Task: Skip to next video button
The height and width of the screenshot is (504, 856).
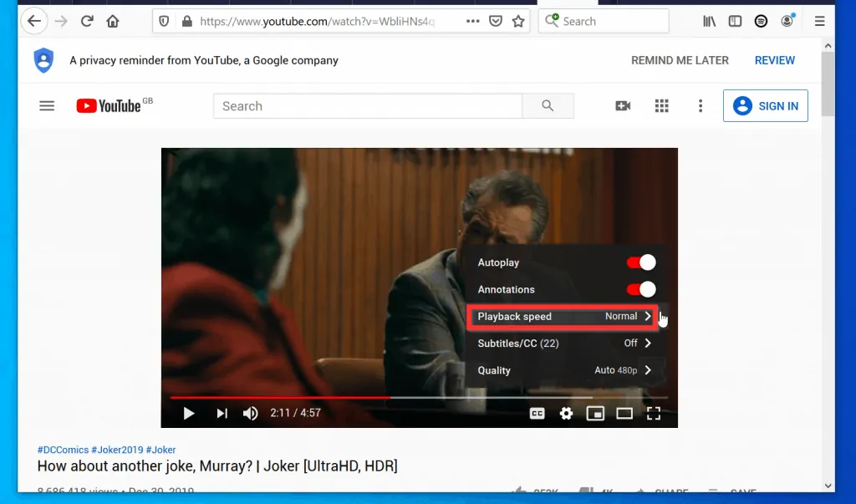Action: (x=222, y=414)
